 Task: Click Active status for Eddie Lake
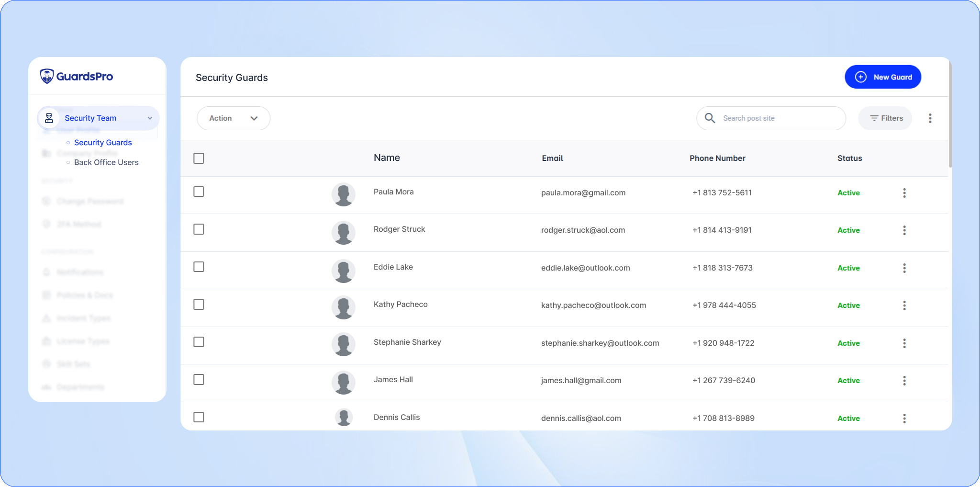[x=848, y=268]
